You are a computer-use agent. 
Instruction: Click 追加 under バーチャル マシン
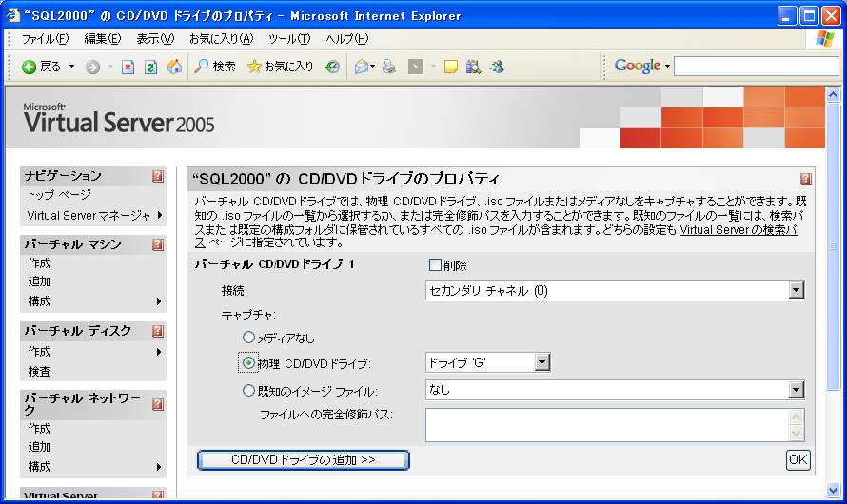tap(39, 281)
